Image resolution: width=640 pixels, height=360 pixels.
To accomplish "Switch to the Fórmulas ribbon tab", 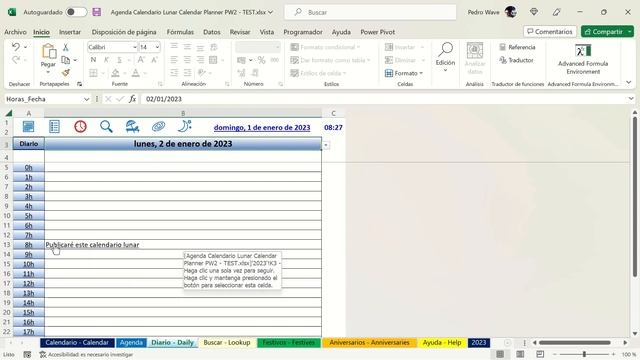I will tap(180, 32).
